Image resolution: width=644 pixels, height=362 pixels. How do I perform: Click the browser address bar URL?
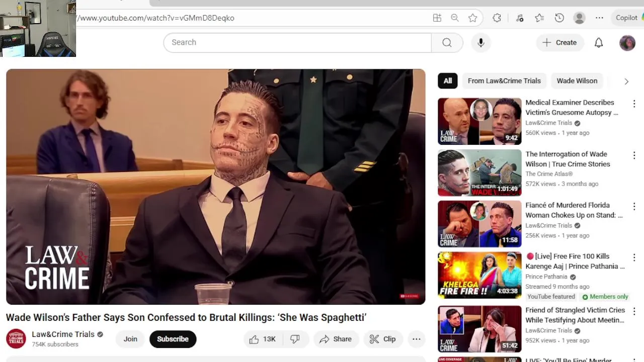tap(156, 18)
